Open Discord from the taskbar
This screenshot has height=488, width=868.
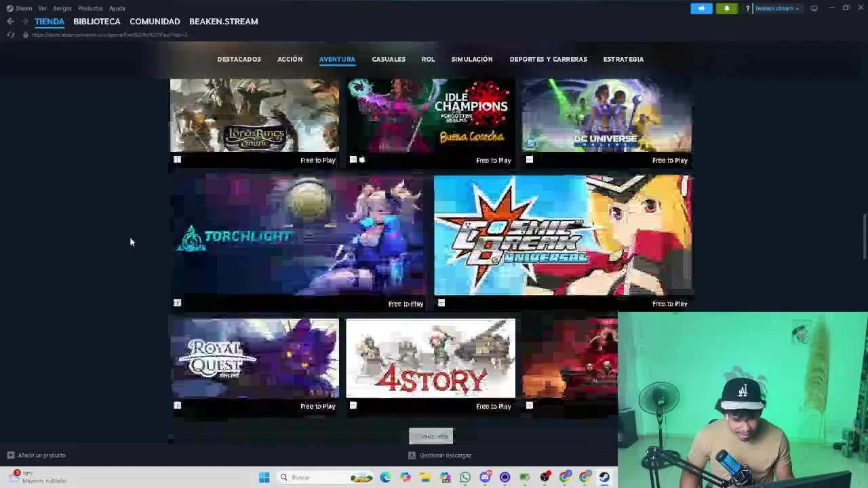[485, 477]
